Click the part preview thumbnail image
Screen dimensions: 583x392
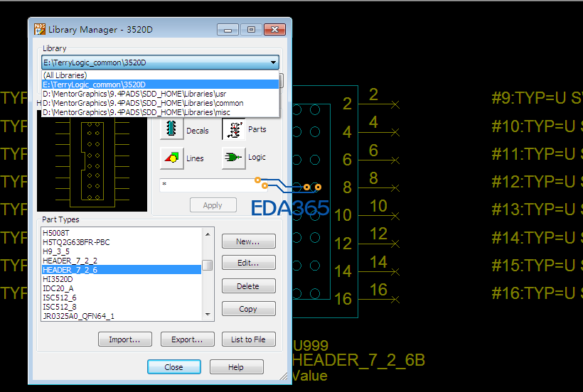pos(92,160)
